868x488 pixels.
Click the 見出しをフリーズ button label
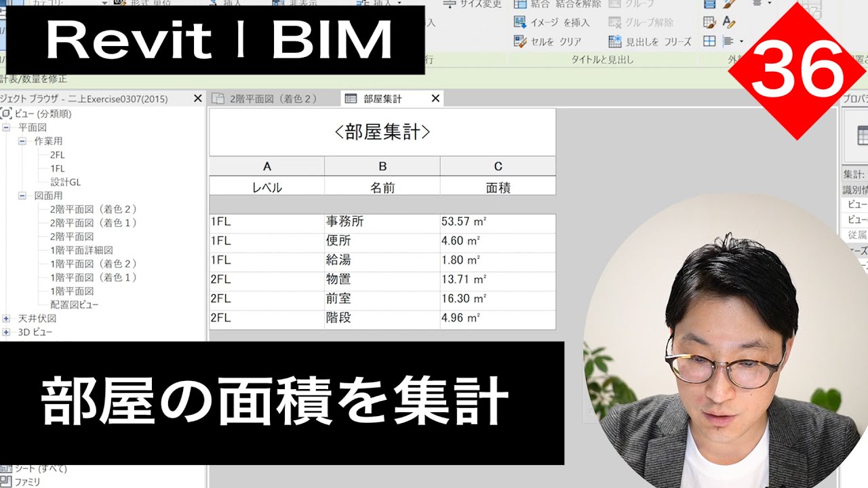[658, 42]
